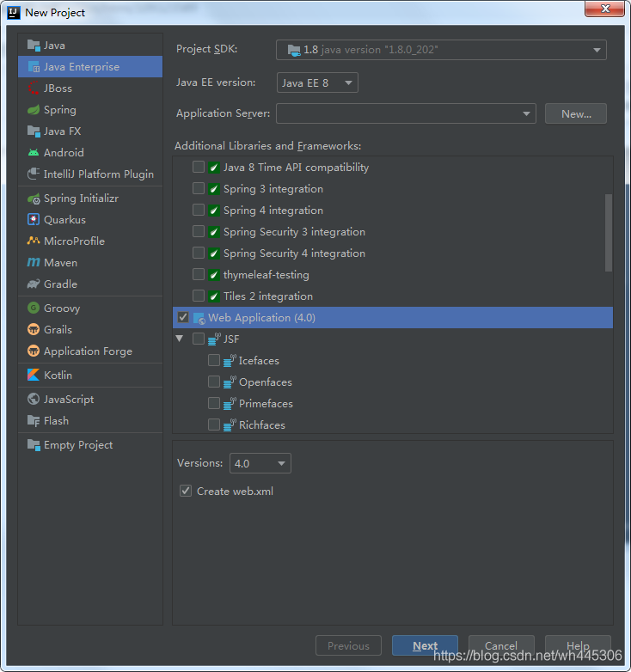Click the Gradle elephant icon
631x672 pixels.
[x=34, y=284]
